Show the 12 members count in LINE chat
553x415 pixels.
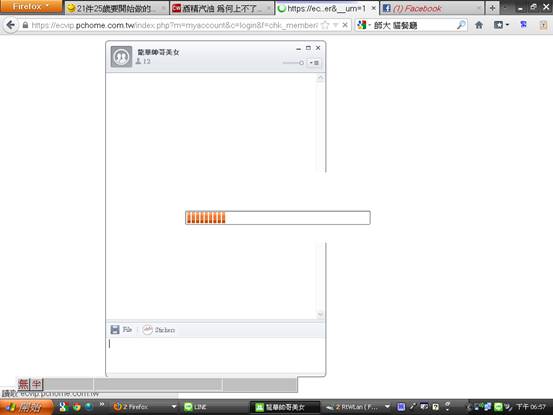(143, 61)
